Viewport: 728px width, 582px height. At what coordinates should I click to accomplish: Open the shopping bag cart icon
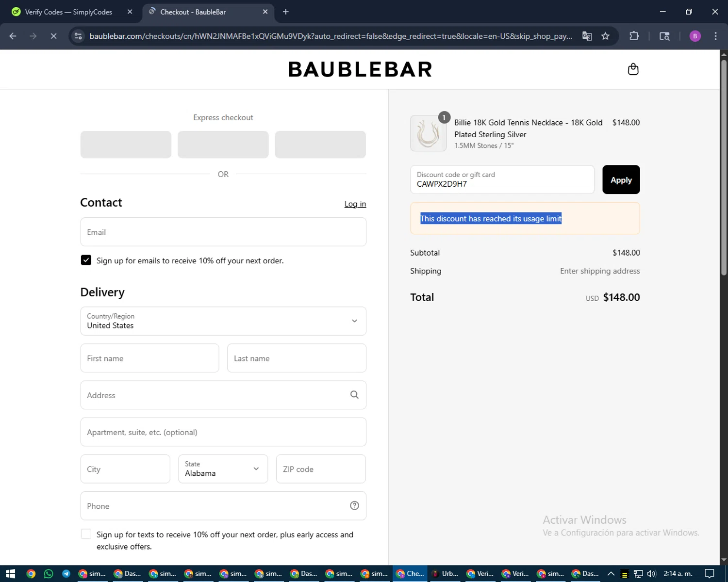(x=633, y=69)
